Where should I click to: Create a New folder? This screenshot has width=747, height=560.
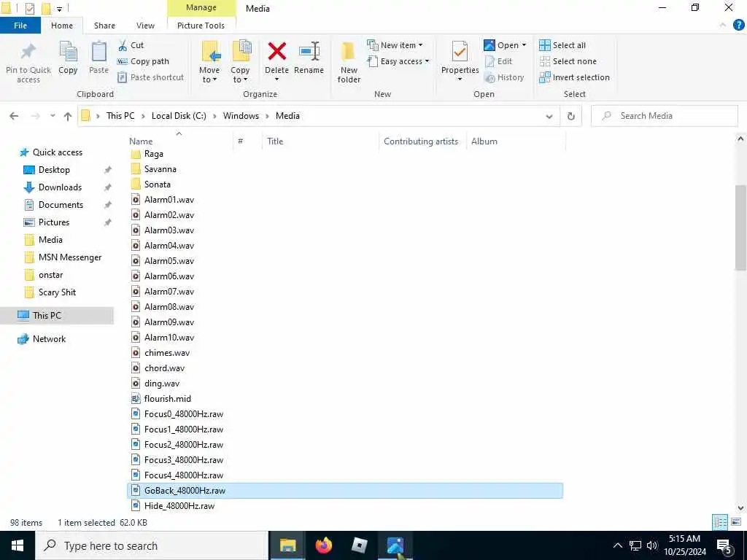[349, 62]
